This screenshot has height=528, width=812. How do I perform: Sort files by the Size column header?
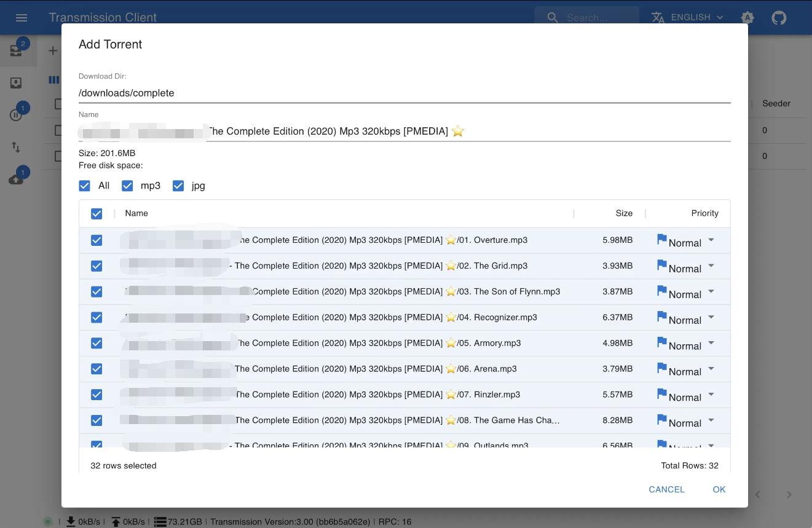(624, 213)
